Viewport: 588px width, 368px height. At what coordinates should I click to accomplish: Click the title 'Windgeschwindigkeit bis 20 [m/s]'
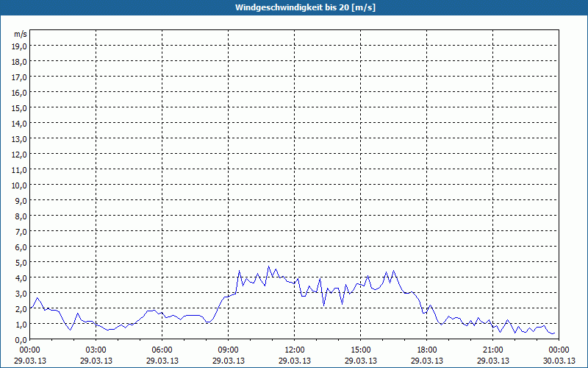[x=305, y=7]
